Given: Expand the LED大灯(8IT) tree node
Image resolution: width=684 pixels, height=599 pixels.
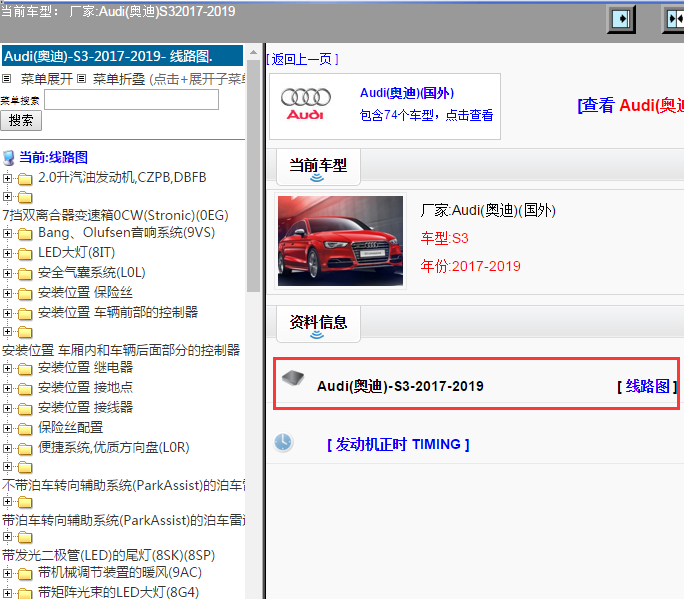Looking at the screenshot, I should point(7,253).
